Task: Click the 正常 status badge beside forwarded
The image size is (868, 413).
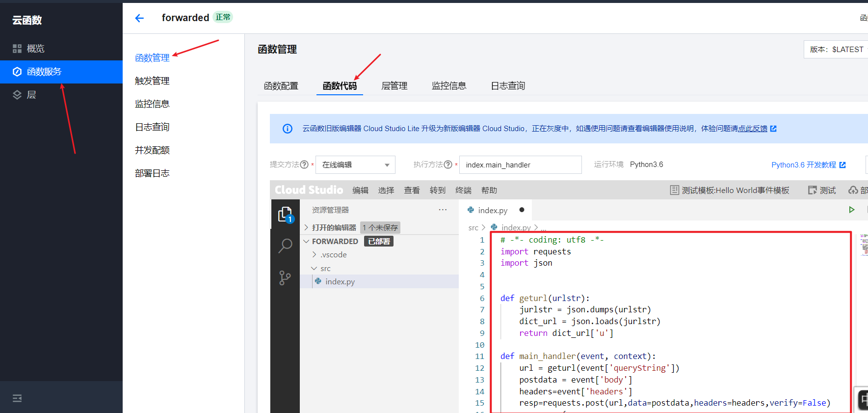Action: pos(223,17)
